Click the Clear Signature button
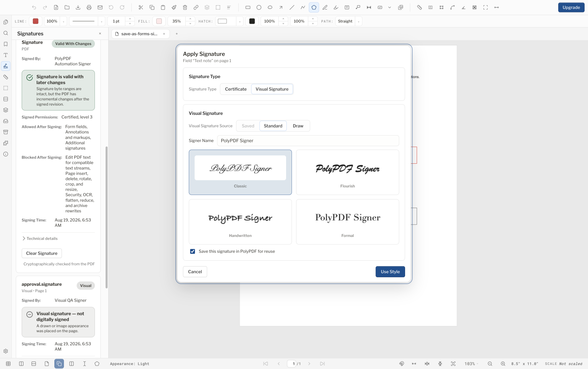 pos(42,253)
